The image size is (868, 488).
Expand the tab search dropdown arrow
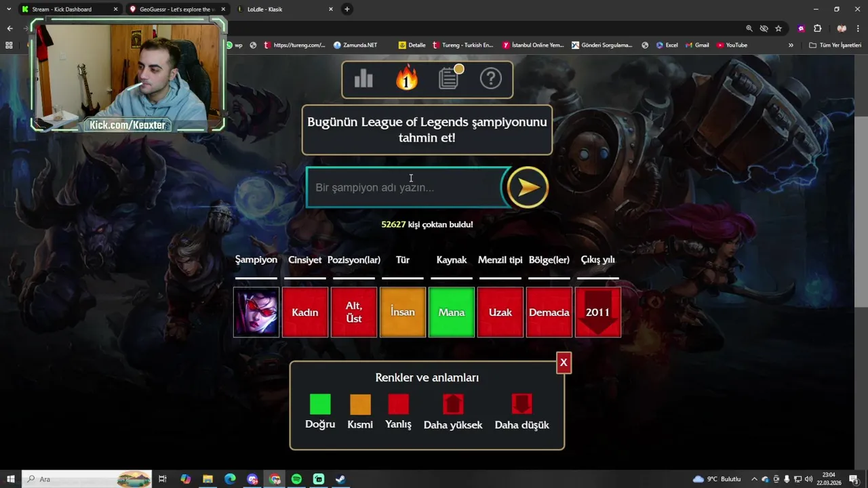(x=8, y=9)
